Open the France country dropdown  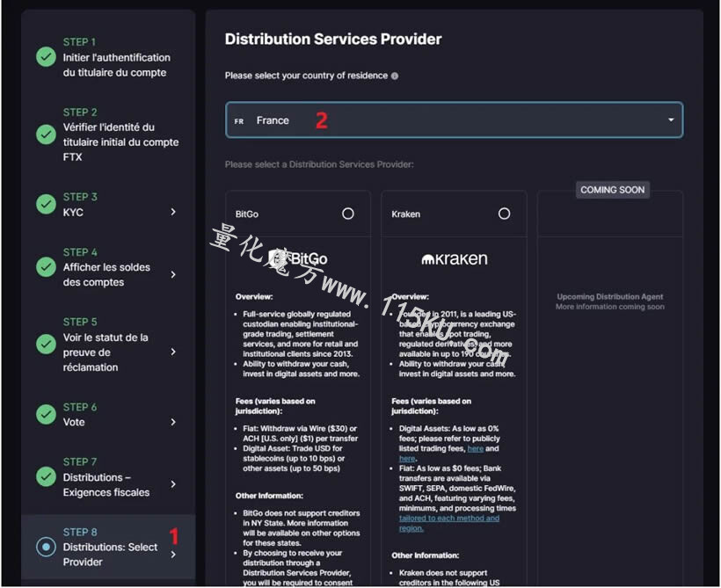455,120
